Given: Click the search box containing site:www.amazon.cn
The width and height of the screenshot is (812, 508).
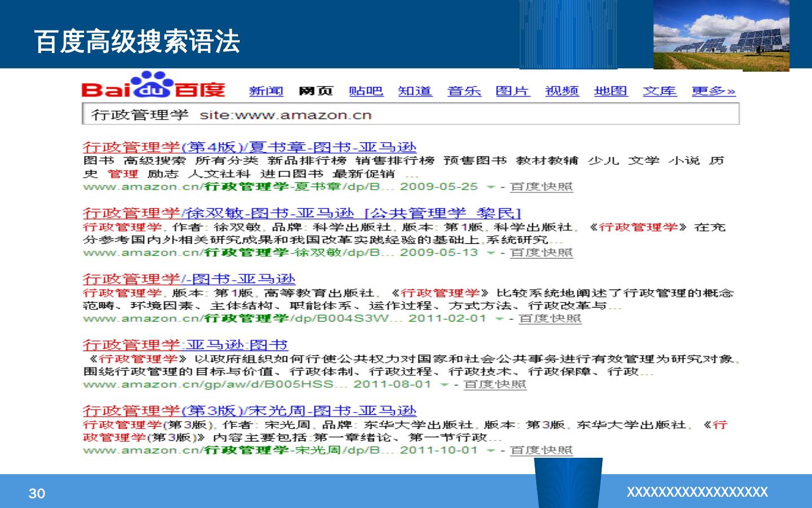Looking at the screenshot, I should tap(411, 115).
